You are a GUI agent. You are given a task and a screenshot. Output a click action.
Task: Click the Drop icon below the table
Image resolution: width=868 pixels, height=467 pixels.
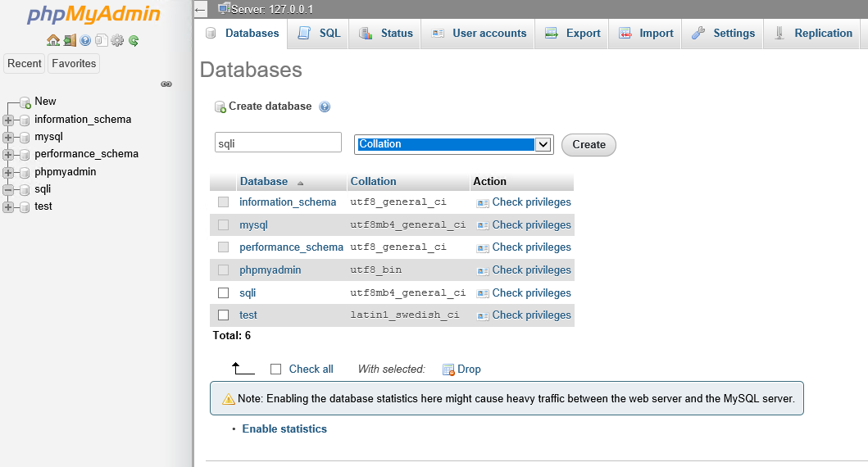point(448,370)
